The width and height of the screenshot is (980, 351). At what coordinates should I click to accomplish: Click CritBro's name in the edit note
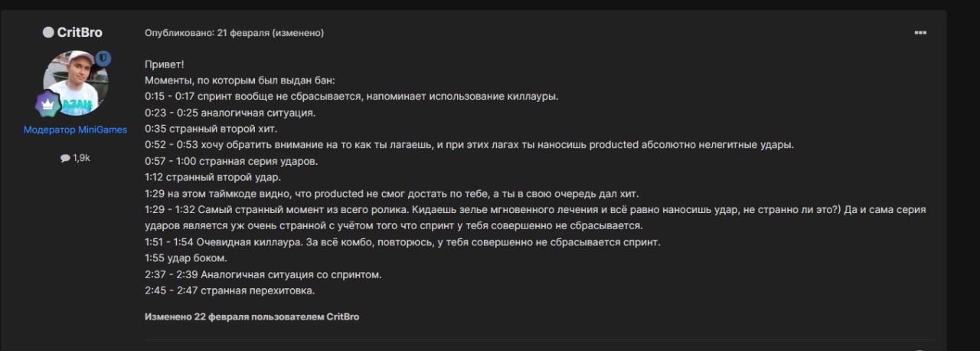tap(343, 317)
